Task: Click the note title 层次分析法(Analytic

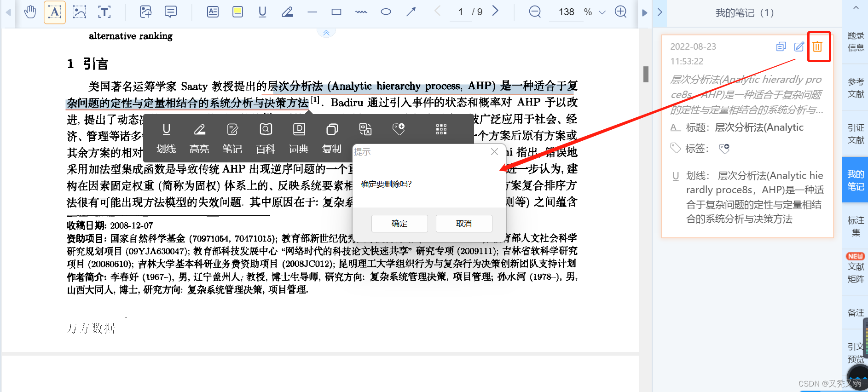Action: pos(759,127)
